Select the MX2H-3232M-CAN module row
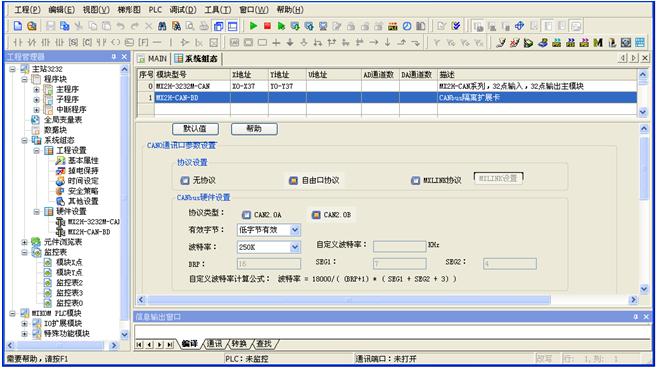The height and width of the screenshot is (369, 660). tap(387, 86)
